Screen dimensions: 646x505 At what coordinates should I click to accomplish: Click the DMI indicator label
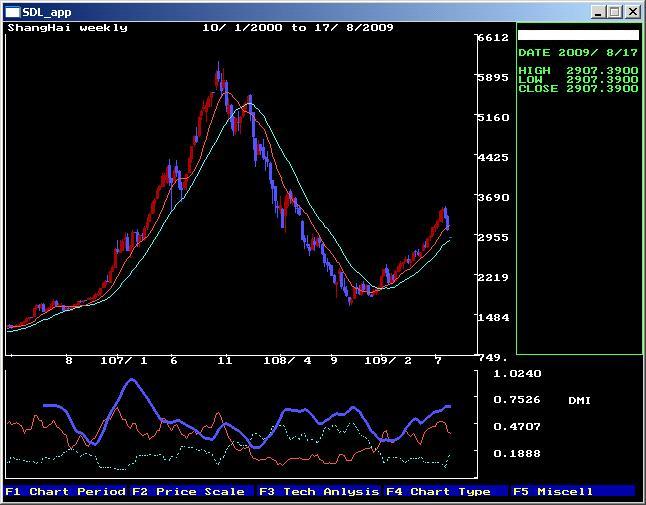pyautogui.click(x=579, y=400)
